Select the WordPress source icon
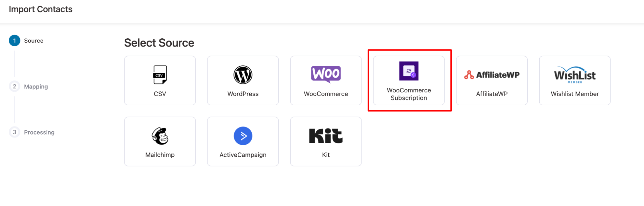The image size is (644, 206). pyautogui.click(x=243, y=74)
